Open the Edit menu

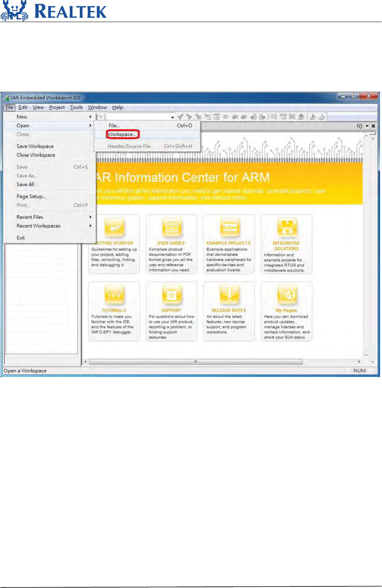pyautogui.click(x=23, y=107)
